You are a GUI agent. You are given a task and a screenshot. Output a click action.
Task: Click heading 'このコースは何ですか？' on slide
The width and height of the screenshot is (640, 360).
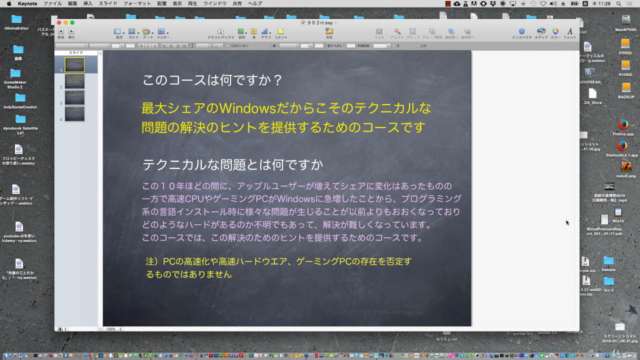pyautogui.click(x=212, y=80)
